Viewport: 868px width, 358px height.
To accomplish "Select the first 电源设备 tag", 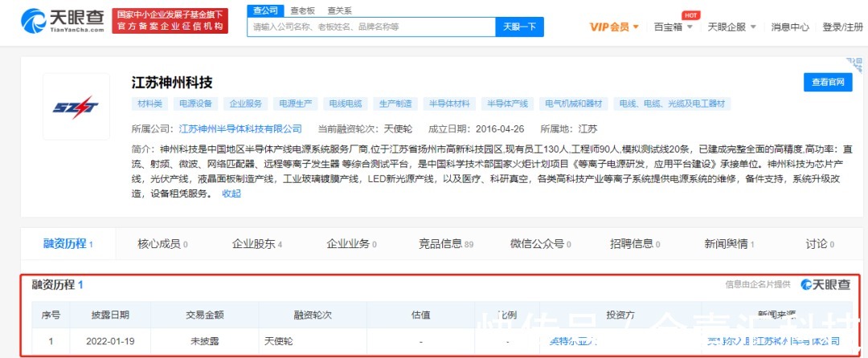I will point(195,104).
